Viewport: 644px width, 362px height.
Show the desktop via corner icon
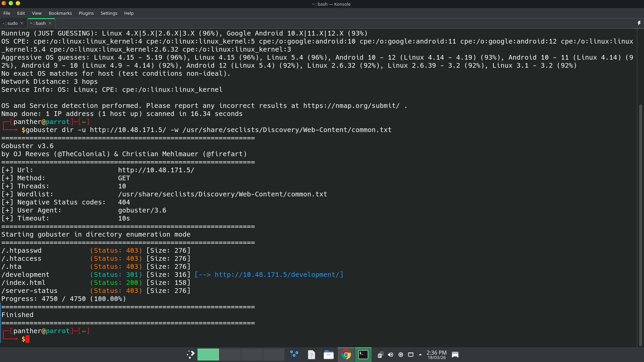[x=455, y=355]
